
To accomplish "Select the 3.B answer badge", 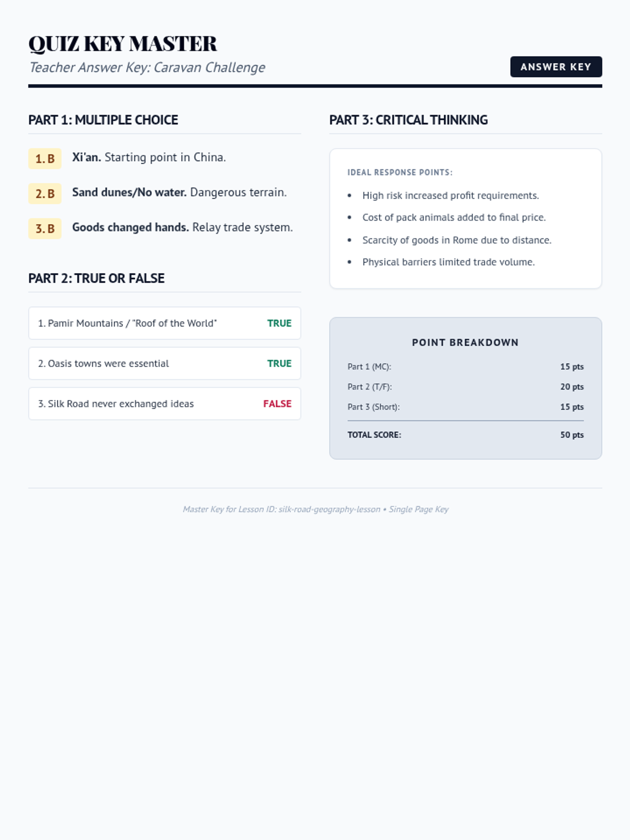I will coord(45,229).
